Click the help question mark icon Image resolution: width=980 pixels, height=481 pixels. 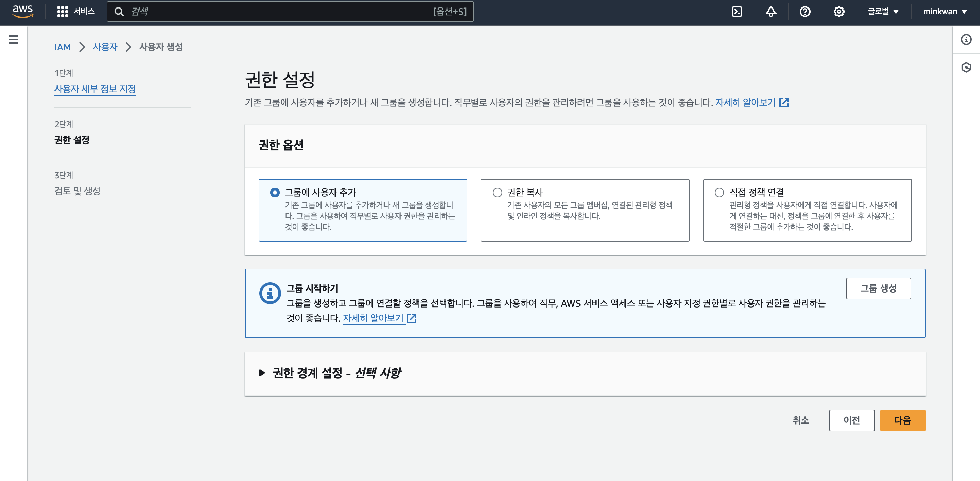[x=805, y=12]
